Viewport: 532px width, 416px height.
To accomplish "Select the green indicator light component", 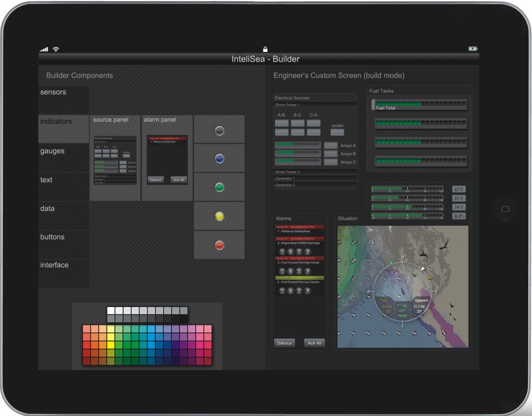I will (x=219, y=187).
